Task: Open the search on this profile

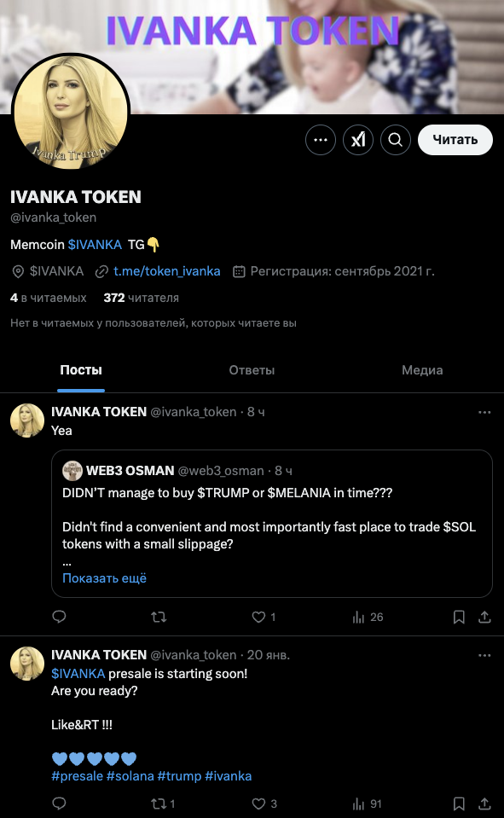Action: [395, 139]
